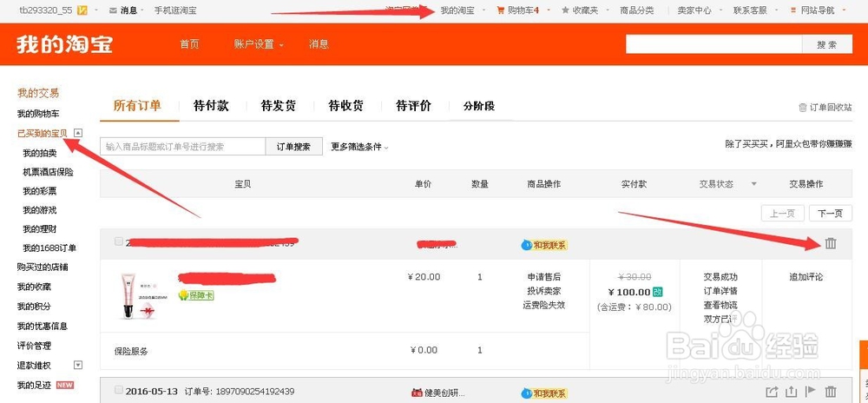This screenshot has width=868, height=403.
Task: Focus the order search input field
Action: point(182,147)
